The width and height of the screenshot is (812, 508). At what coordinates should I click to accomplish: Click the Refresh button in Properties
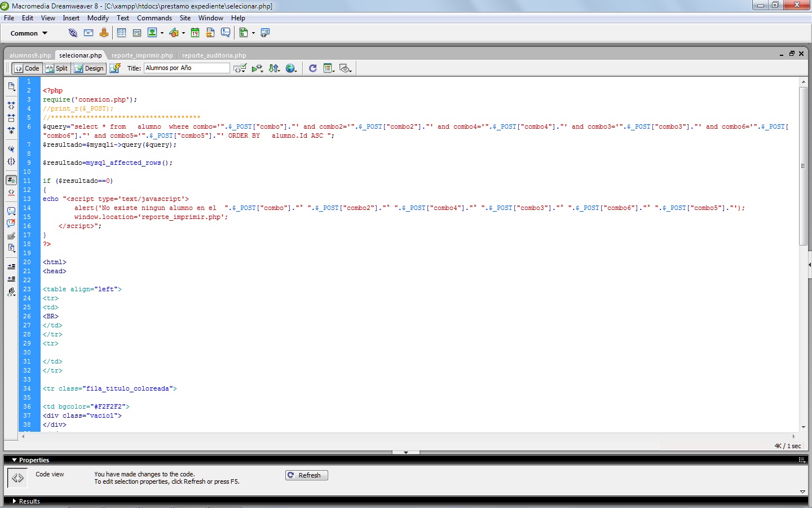tap(307, 475)
